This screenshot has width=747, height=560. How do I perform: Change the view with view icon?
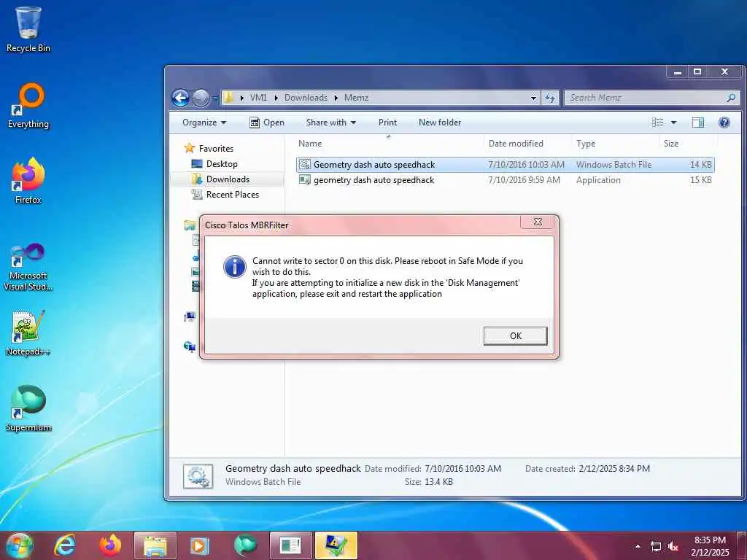pos(658,122)
